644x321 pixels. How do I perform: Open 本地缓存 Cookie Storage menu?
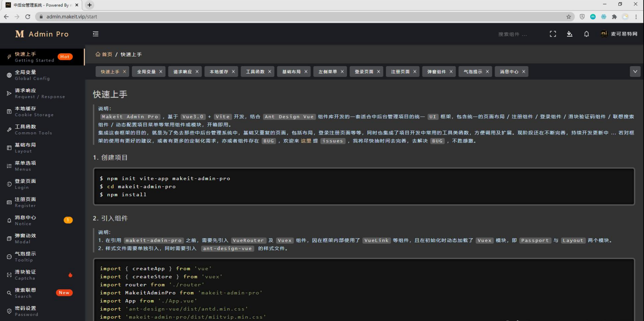pos(42,111)
